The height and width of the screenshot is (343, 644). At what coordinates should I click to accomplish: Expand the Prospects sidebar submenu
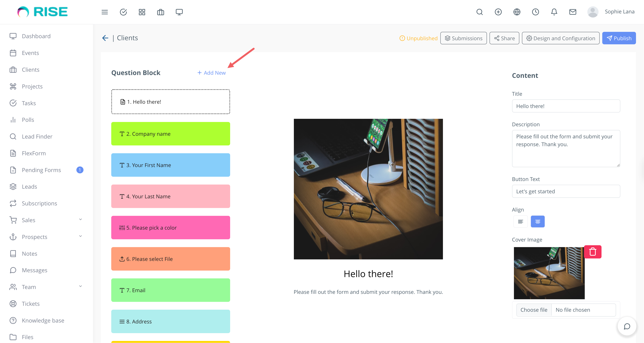[x=80, y=236]
